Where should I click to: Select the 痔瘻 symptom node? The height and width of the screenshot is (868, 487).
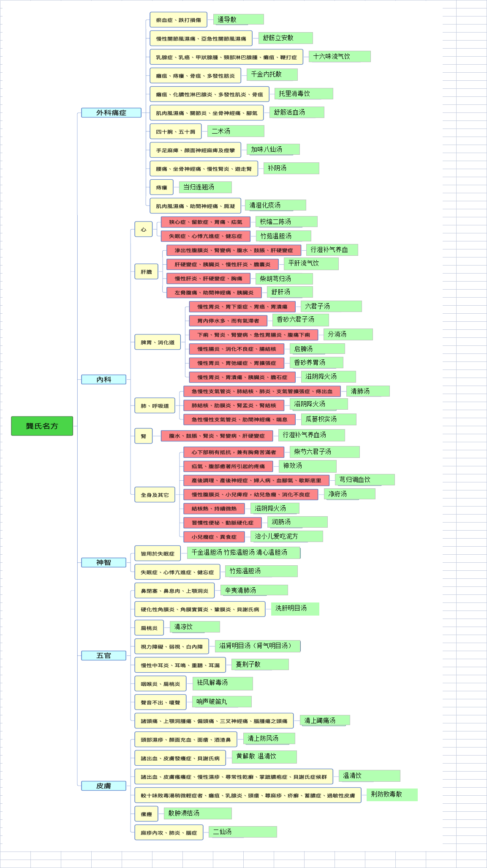[x=161, y=187]
